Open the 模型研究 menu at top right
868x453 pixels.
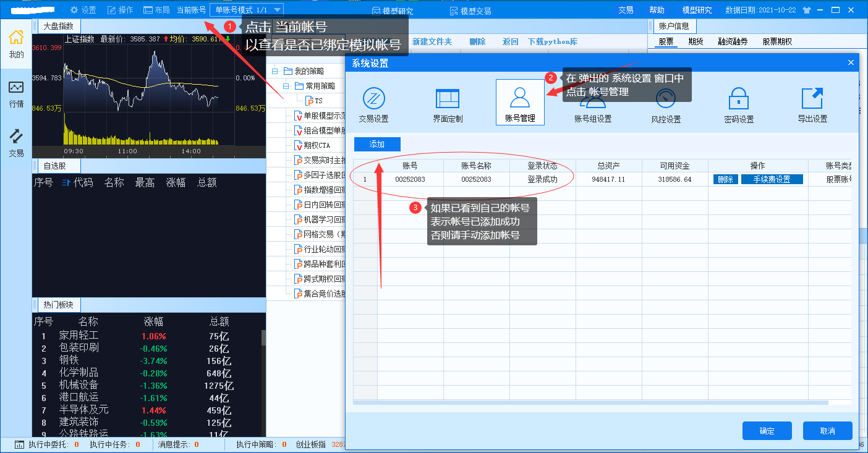(x=697, y=10)
